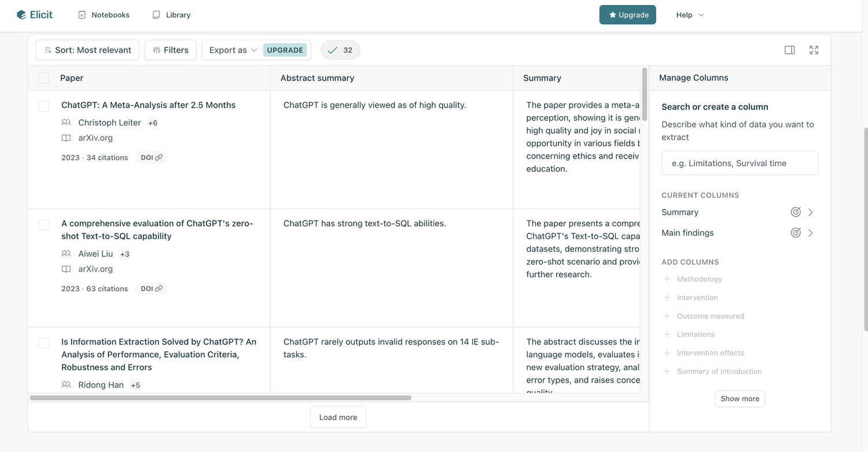
Task: Select Text-to-SQL capability paper checkbox
Action: 43,225
